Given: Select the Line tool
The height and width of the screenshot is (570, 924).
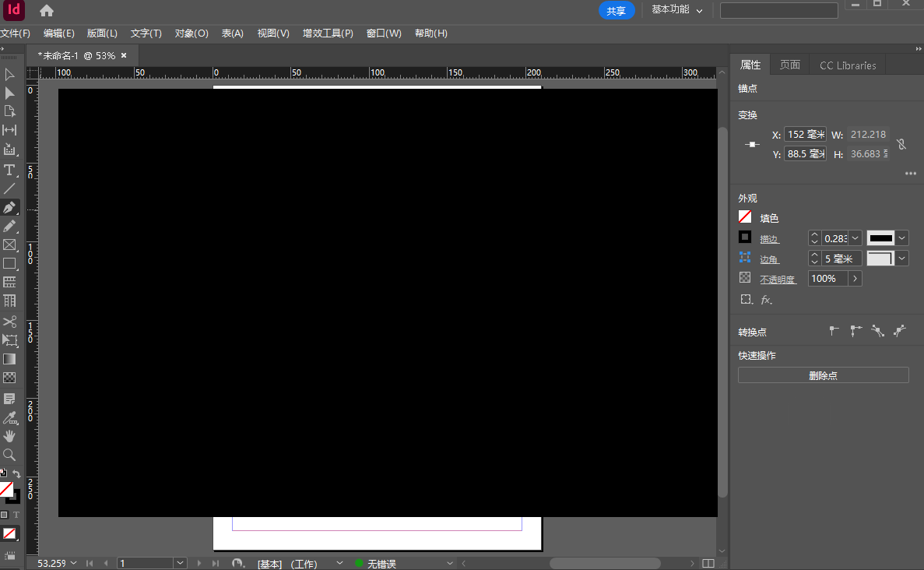Looking at the screenshot, I should 9,188.
